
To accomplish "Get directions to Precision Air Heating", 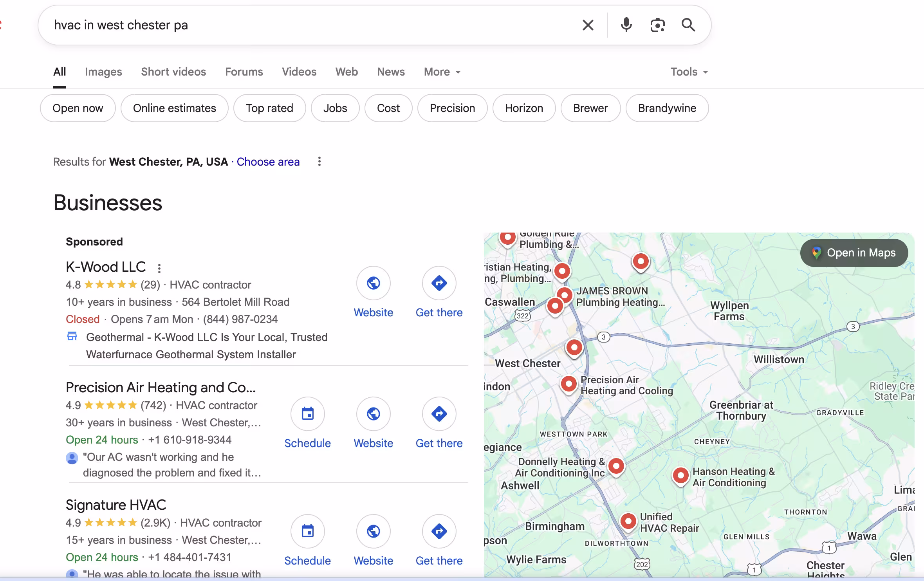I will [439, 414].
